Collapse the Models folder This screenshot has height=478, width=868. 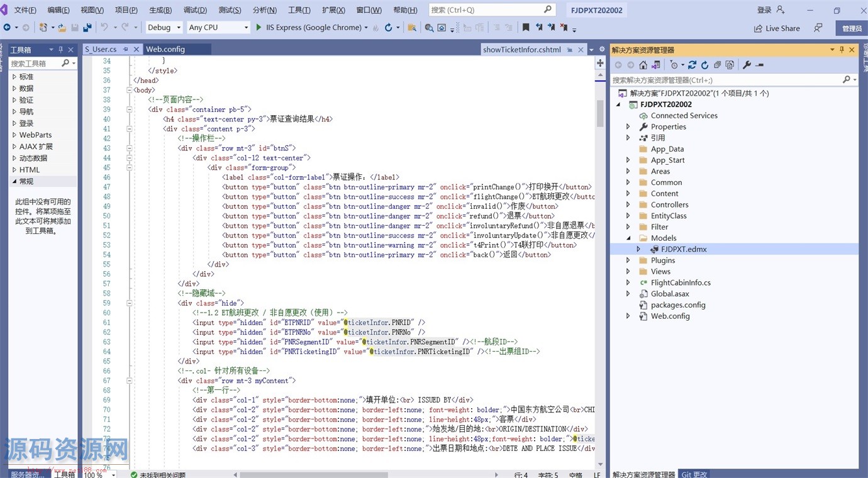coord(628,238)
